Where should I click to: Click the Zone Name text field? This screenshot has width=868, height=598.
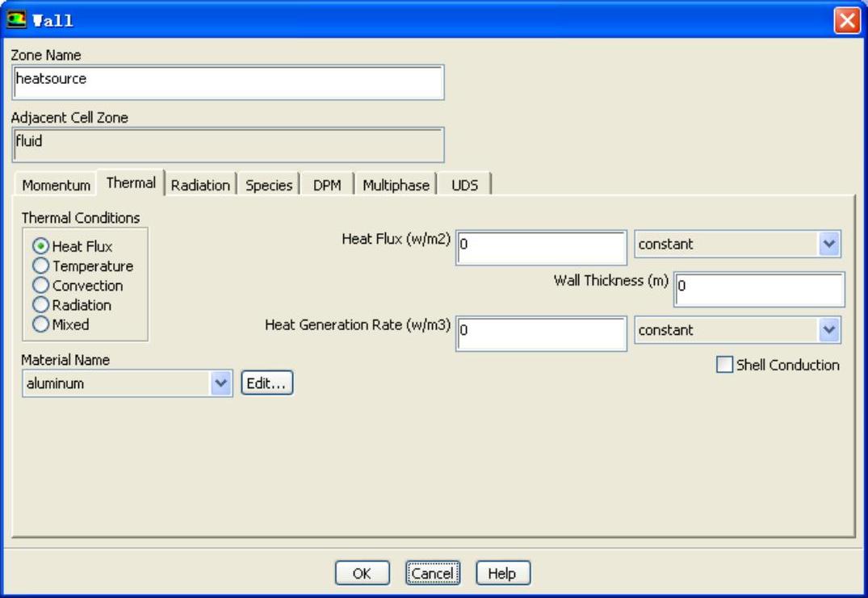[x=229, y=82]
